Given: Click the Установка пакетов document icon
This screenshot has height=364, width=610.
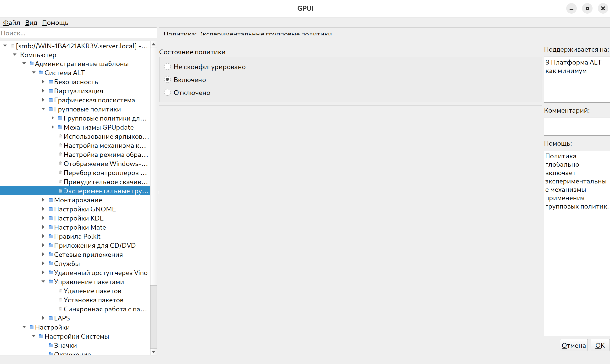Looking at the screenshot, I should (x=60, y=300).
